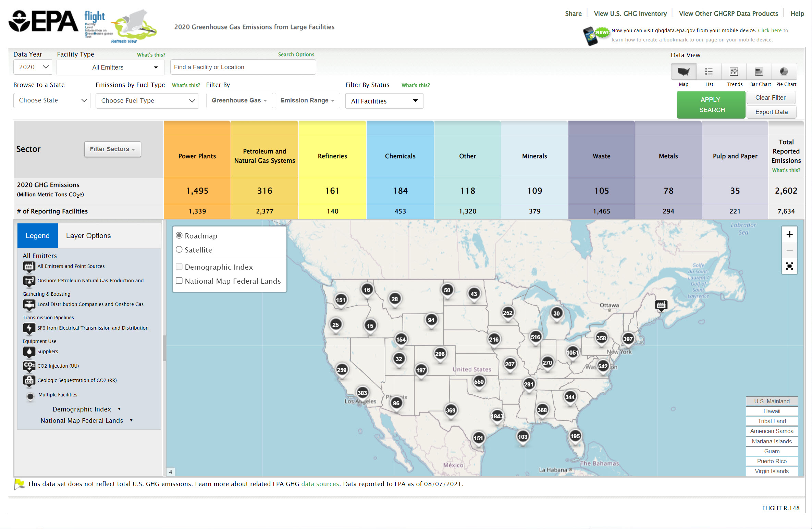Open the Filter Sectors dropdown
The height and width of the screenshot is (529, 812).
[112, 149]
